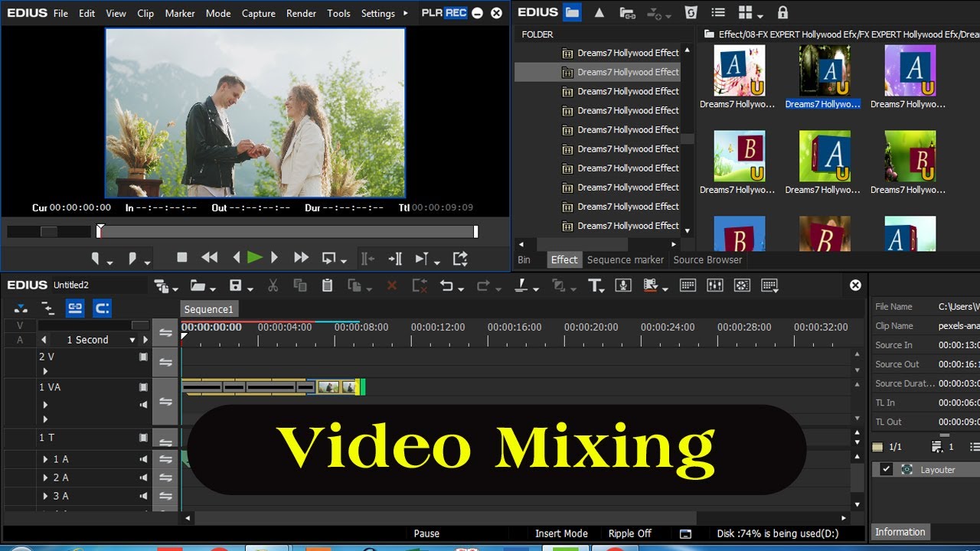Click the Open Project folder icon

point(198,285)
